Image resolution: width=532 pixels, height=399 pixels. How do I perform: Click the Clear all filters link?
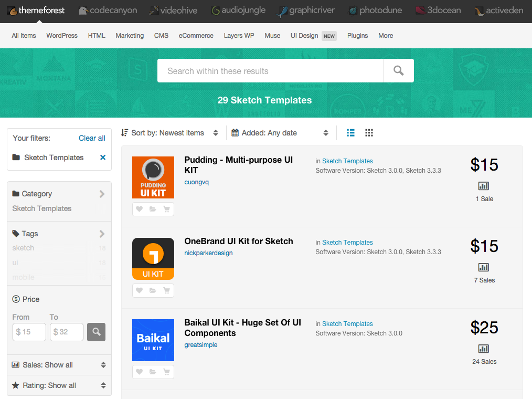point(92,138)
